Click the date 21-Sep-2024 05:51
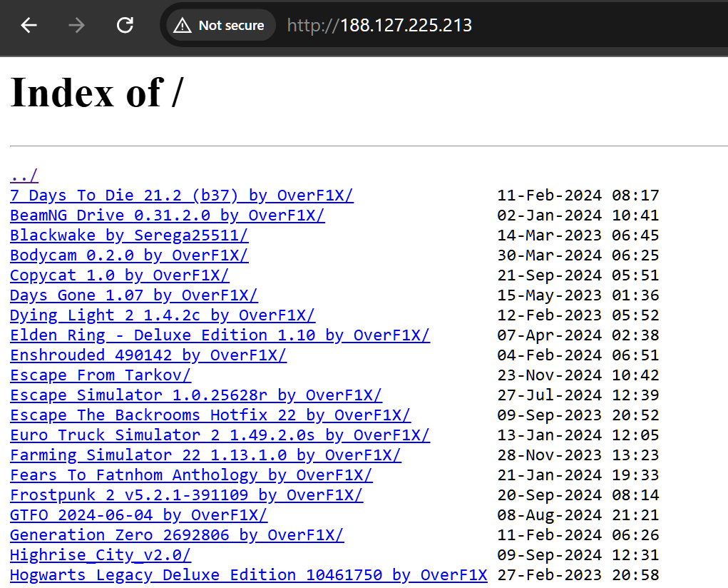 578,275
